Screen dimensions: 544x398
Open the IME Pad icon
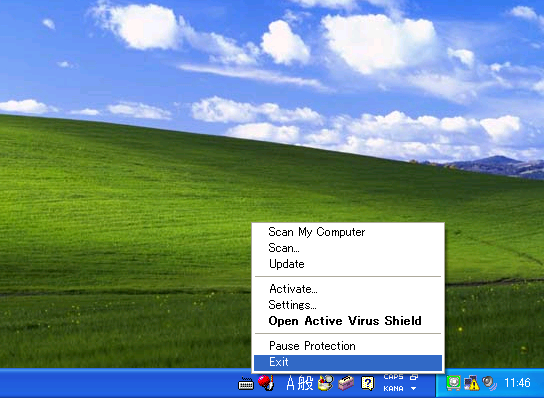[326, 383]
